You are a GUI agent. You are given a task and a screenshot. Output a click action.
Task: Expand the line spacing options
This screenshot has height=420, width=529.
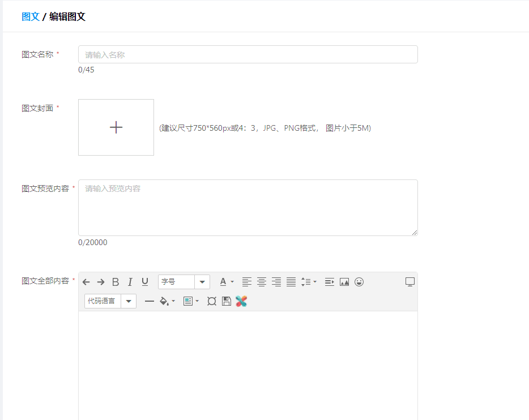(309, 282)
